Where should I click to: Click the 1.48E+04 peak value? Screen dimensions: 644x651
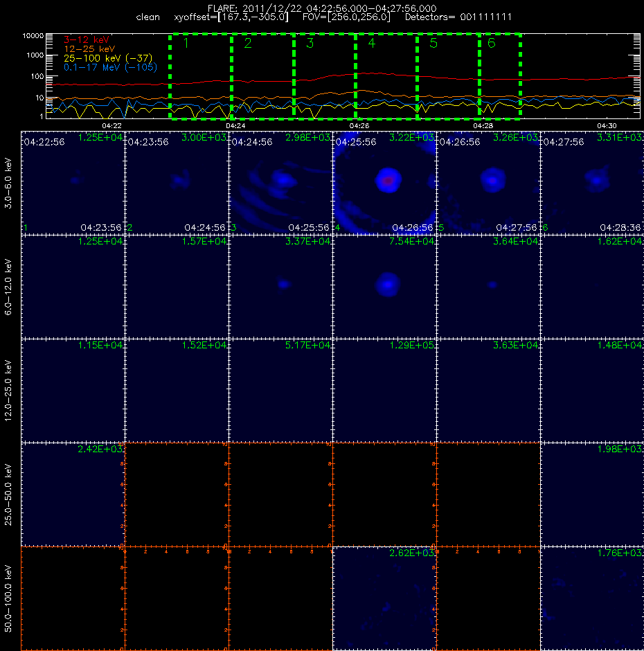coord(619,345)
